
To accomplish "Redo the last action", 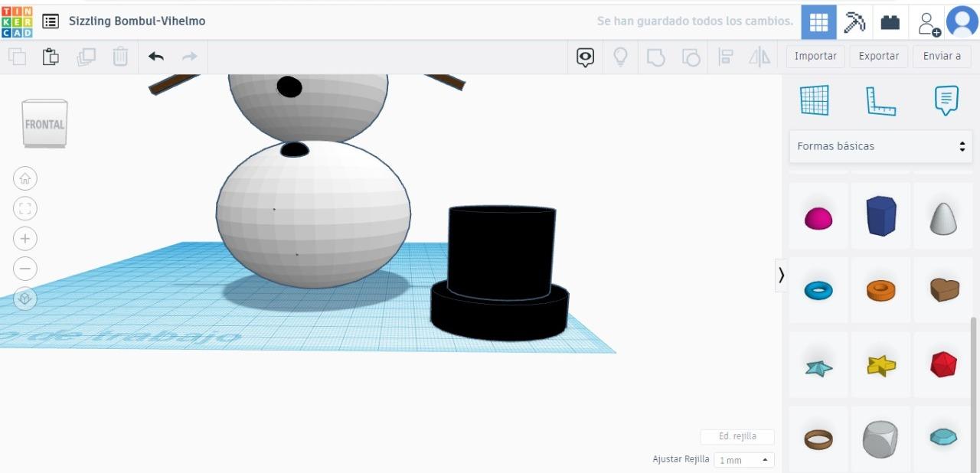I will (x=189, y=57).
